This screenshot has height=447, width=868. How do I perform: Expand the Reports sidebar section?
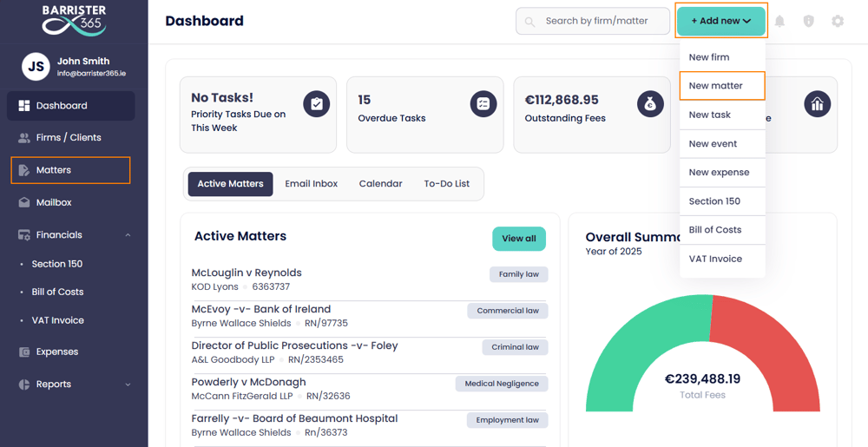[128, 385]
